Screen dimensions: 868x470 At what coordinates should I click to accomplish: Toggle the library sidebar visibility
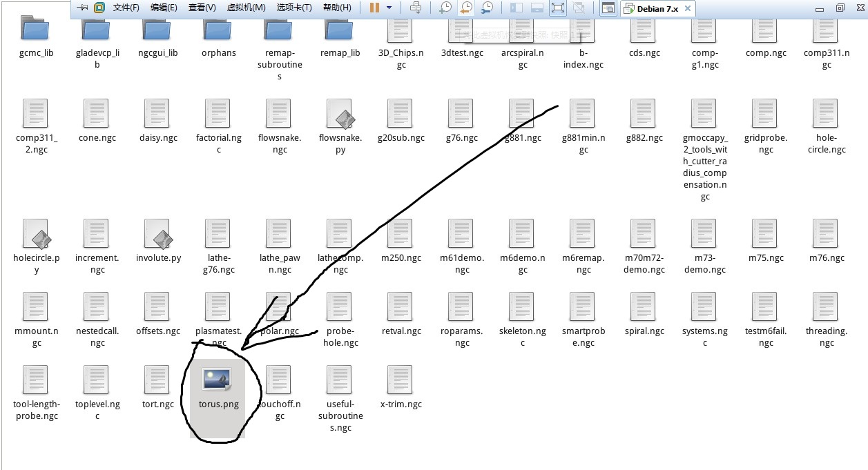(517, 8)
